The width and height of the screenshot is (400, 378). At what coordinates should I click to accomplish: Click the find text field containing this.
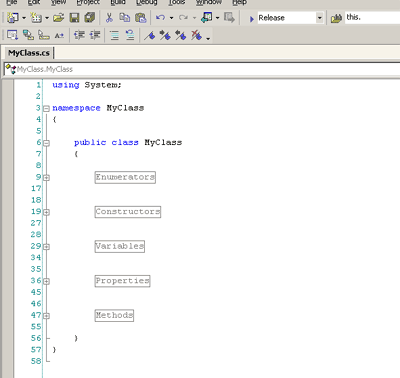point(372,17)
